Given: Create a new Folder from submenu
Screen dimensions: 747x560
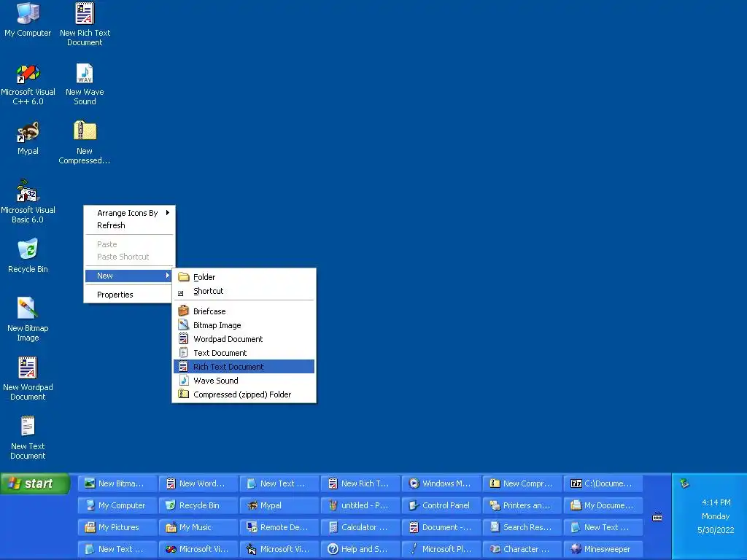Looking at the screenshot, I should coord(244,277).
